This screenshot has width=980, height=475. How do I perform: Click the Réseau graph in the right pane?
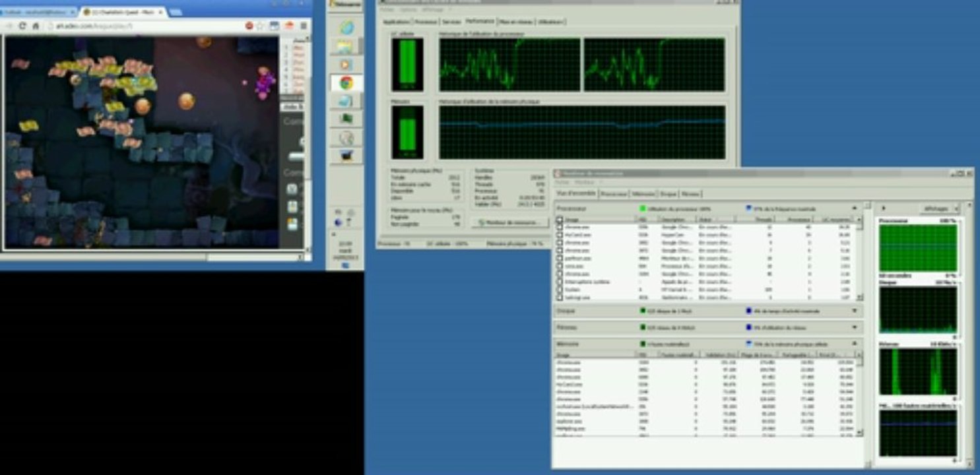click(918, 371)
